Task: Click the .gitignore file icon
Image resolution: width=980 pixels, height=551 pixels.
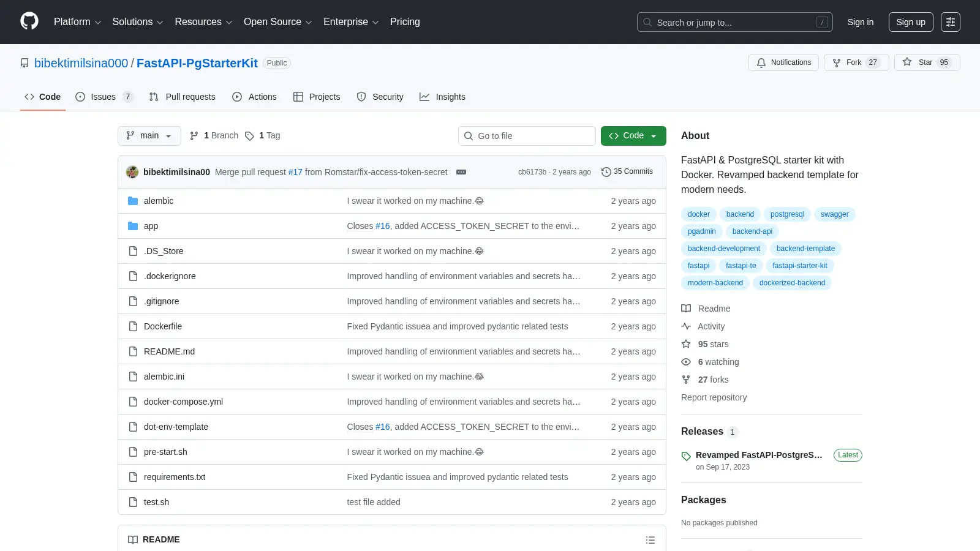Action: [133, 301]
